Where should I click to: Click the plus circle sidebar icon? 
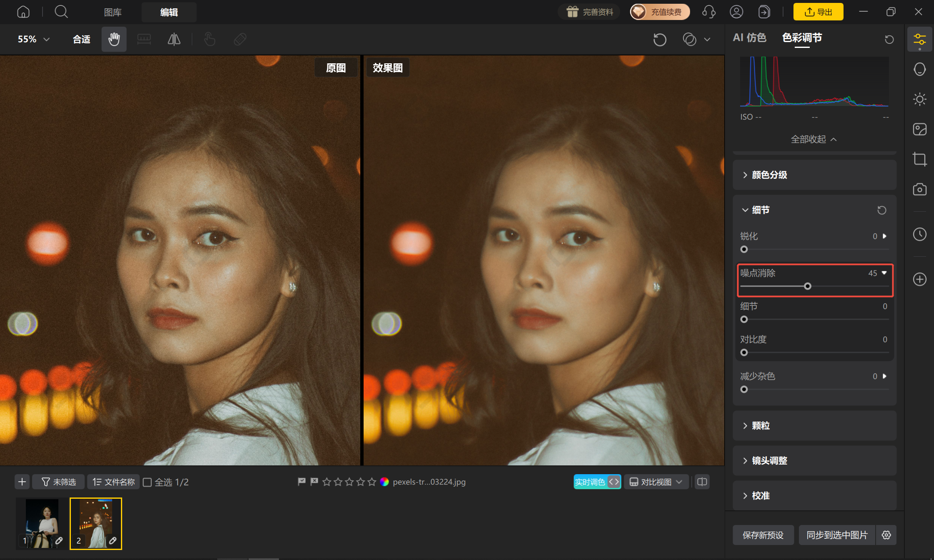[x=919, y=279]
